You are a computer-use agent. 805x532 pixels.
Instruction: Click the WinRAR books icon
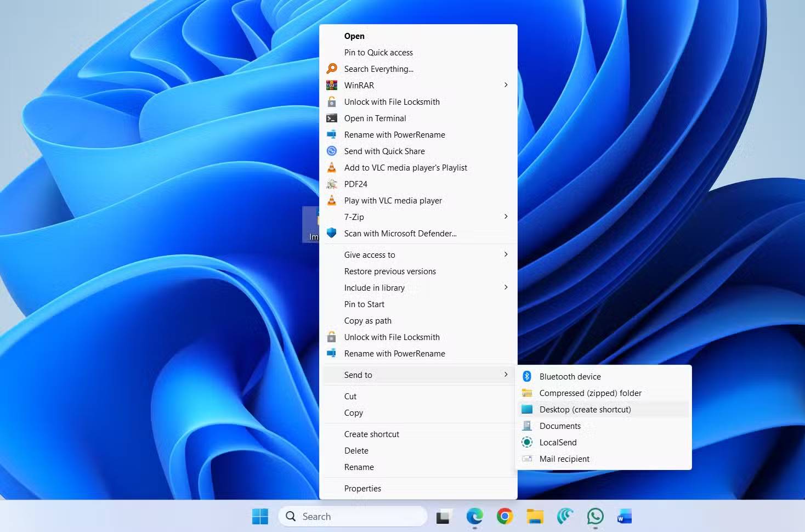click(x=332, y=85)
